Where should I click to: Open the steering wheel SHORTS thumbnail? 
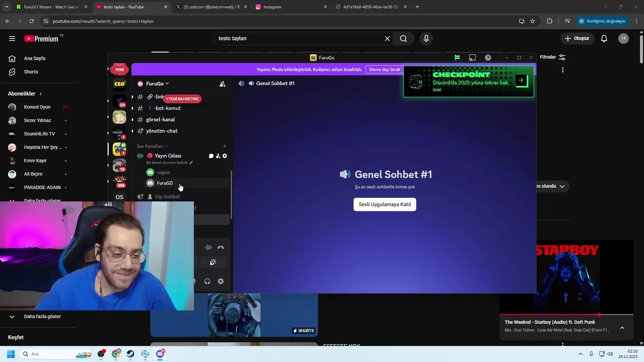pyautogui.click(x=234, y=315)
